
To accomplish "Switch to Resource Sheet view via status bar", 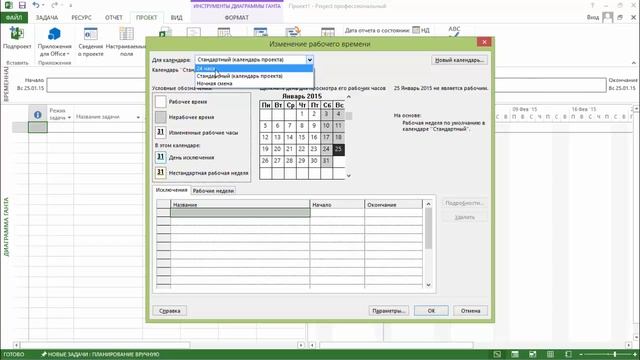I will point(550,354).
